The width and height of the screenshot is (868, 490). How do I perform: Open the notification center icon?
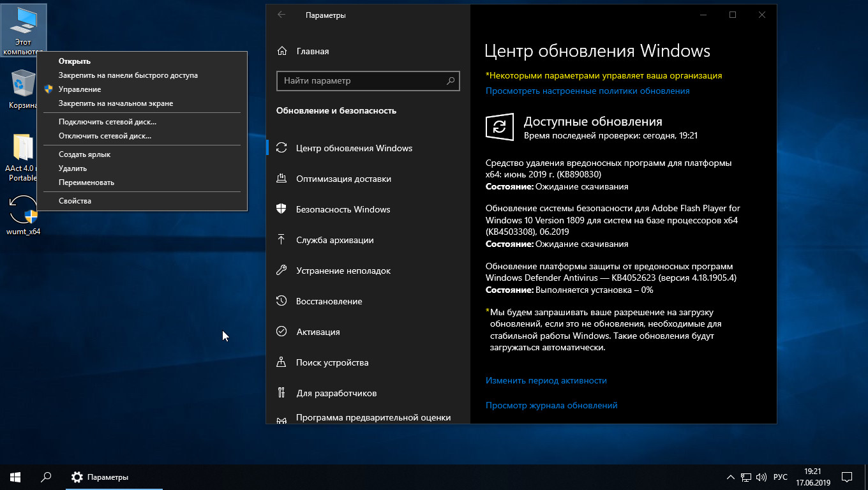846,477
